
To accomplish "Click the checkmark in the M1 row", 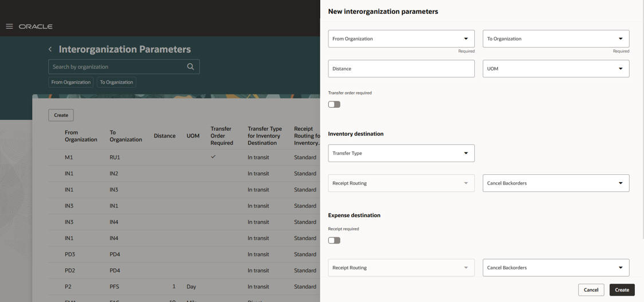I will pyautogui.click(x=213, y=157).
